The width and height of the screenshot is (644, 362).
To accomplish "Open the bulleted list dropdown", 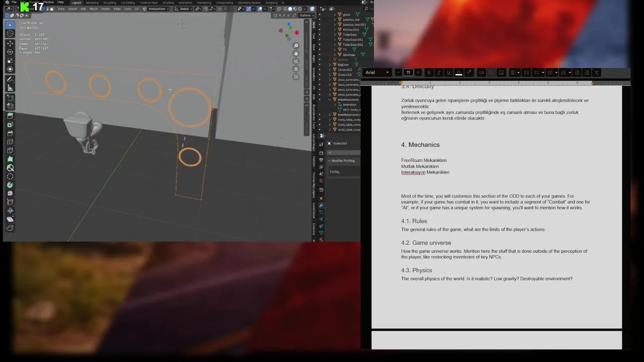I will point(552,72).
